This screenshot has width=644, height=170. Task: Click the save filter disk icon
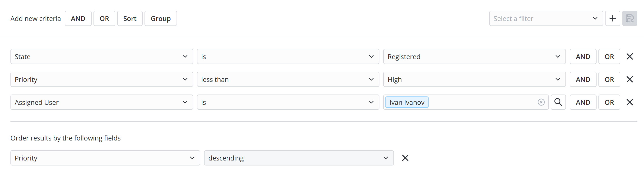(x=629, y=18)
